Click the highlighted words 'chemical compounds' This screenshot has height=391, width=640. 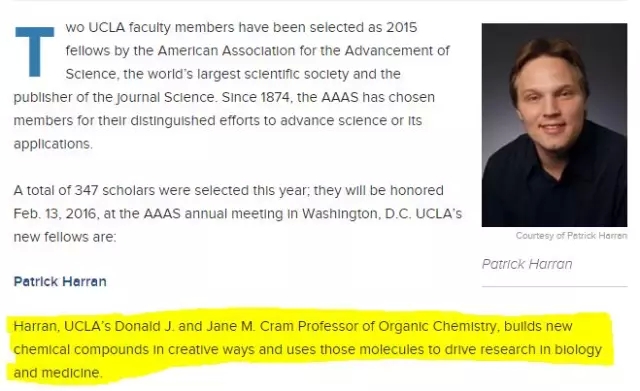point(81,350)
